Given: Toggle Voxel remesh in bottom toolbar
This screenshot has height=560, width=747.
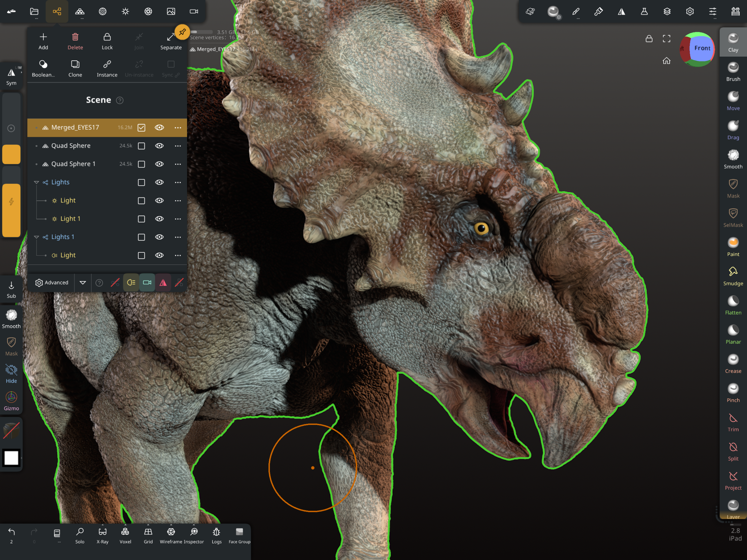Looking at the screenshot, I should click(x=125, y=536).
